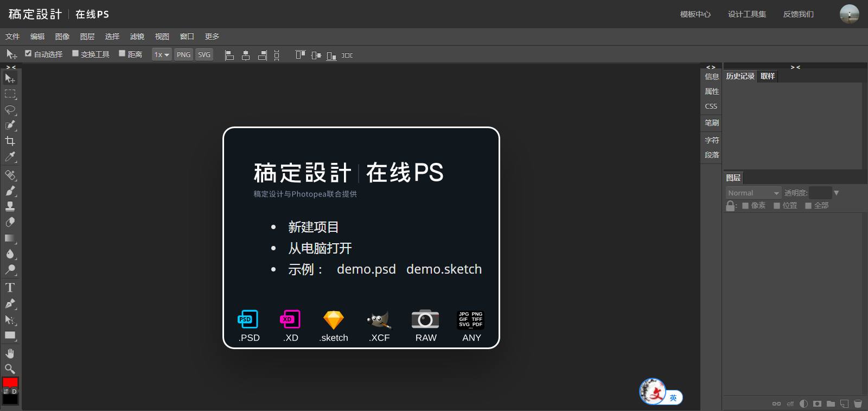This screenshot has height=411, width=868.
Task: Select the Path Selection tool
Action: coord(10,319)
